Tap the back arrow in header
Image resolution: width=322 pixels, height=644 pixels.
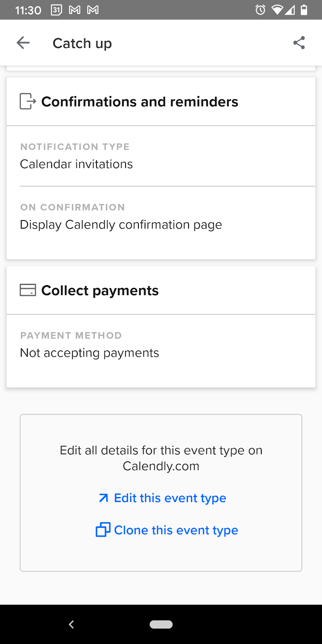click(x=23, y=43)
